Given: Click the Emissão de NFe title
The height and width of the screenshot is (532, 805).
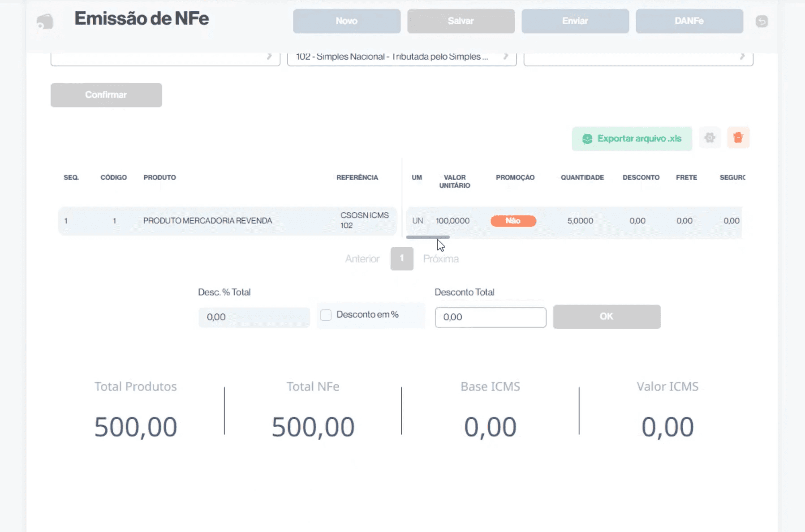Looking at the screenshot, I should pyautogui.click(x=142, y=19).
